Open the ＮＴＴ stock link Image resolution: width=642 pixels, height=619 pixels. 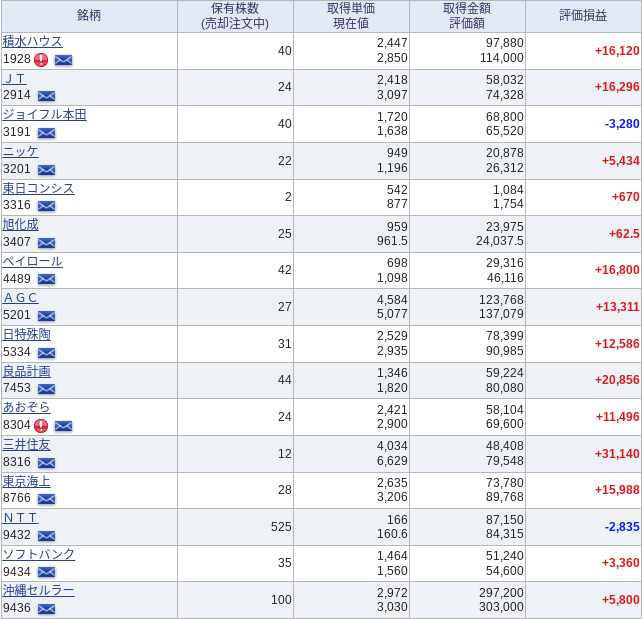[x=20, y=517]
